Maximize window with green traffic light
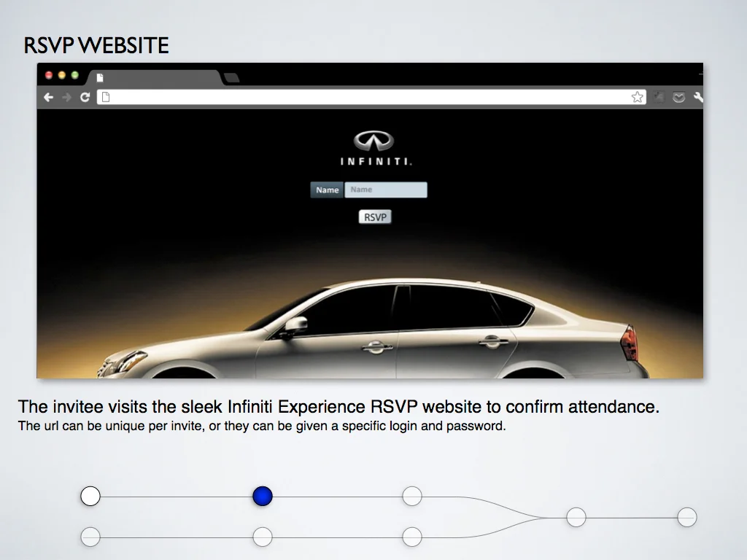The height and width of the screenshot is (560, 747). coord(75,75)
